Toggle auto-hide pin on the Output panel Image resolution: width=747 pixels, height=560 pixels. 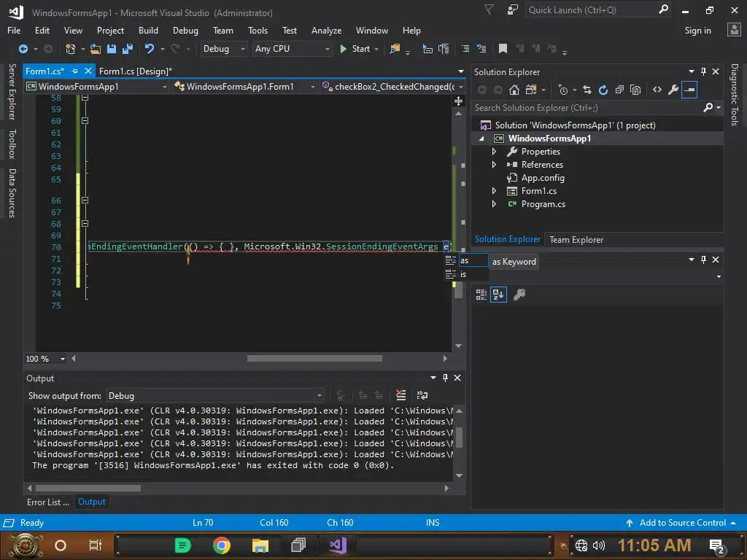coord(445,378)
